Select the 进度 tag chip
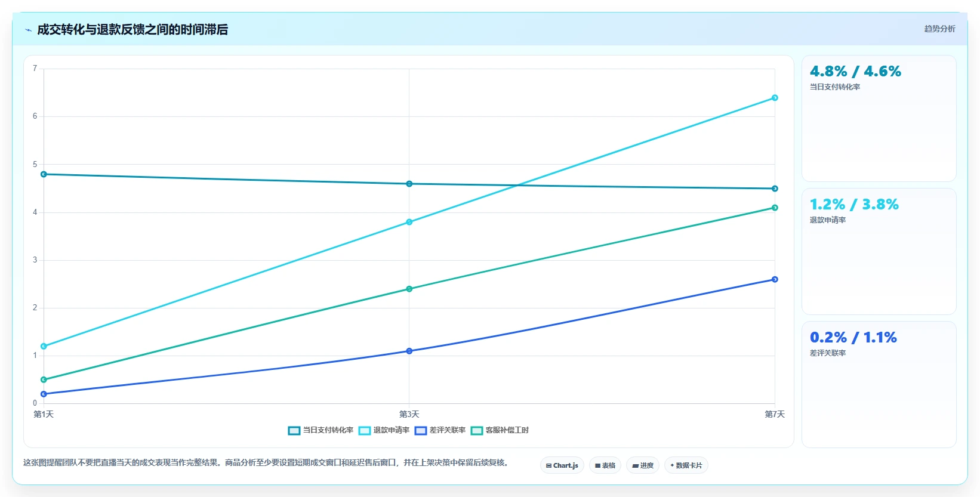This screenshot has height=497, width=980. [x=643, y=465]
